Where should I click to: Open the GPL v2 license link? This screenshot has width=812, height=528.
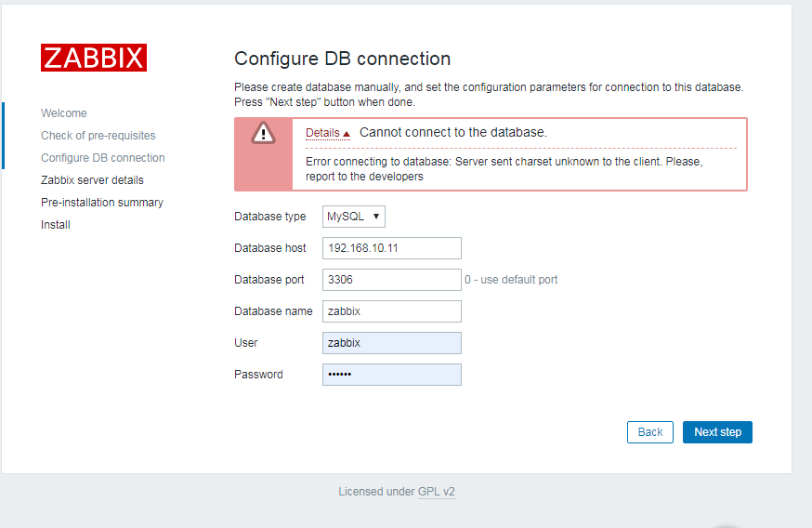point(436,492)
